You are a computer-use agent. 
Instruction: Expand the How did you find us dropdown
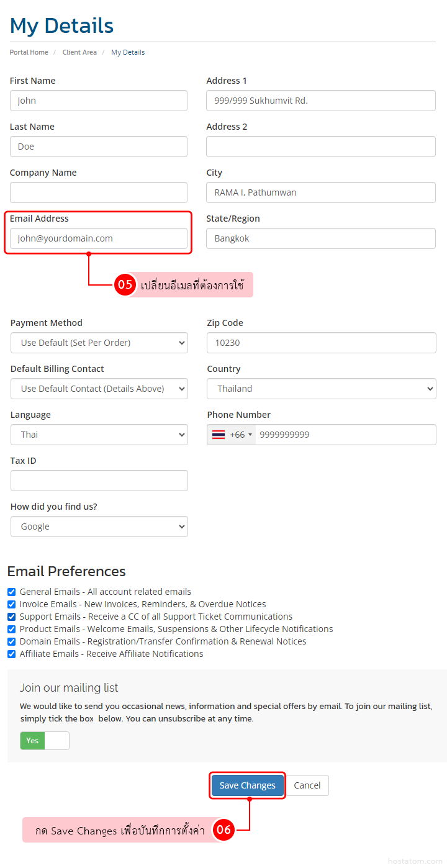click(x=99, y=527)
